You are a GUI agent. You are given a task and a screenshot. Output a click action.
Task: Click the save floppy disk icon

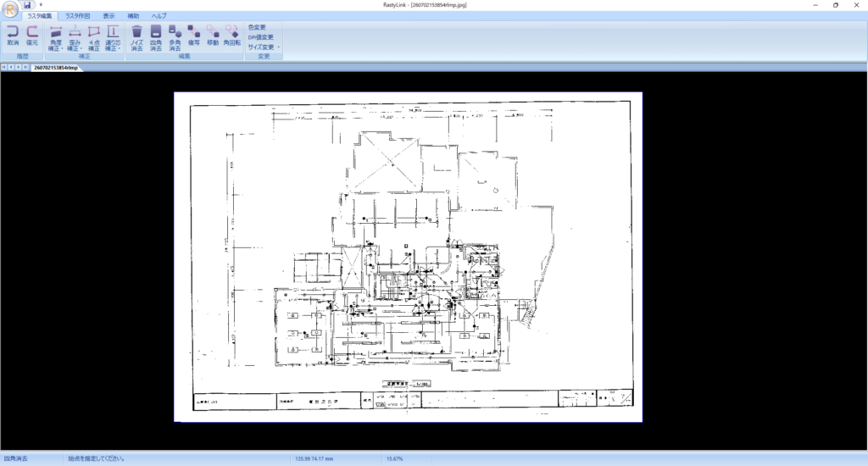[x=27, y=5]
